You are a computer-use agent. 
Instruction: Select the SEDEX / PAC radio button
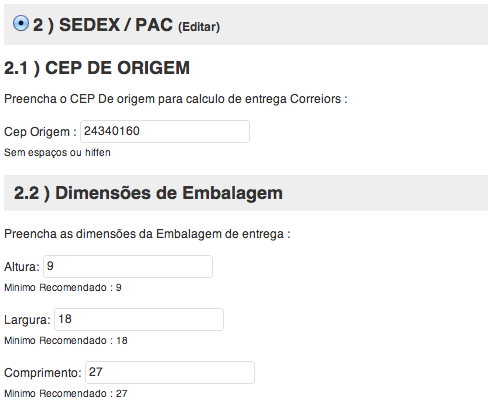[21, 23]
